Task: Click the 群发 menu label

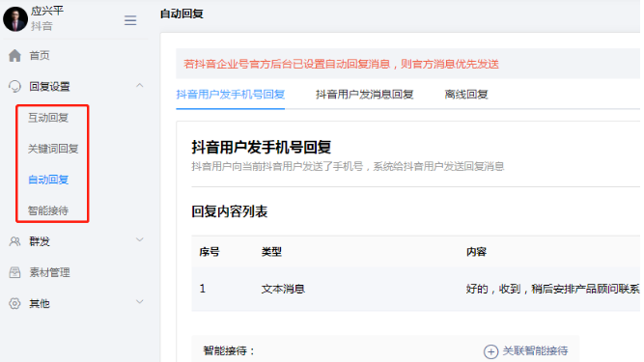Action: point(40,241)
